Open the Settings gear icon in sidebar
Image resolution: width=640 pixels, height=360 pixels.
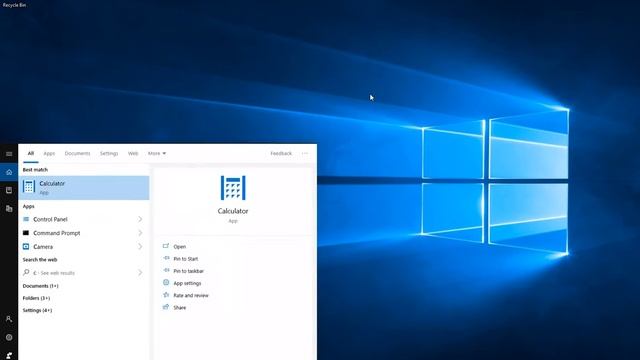point(9,337)
